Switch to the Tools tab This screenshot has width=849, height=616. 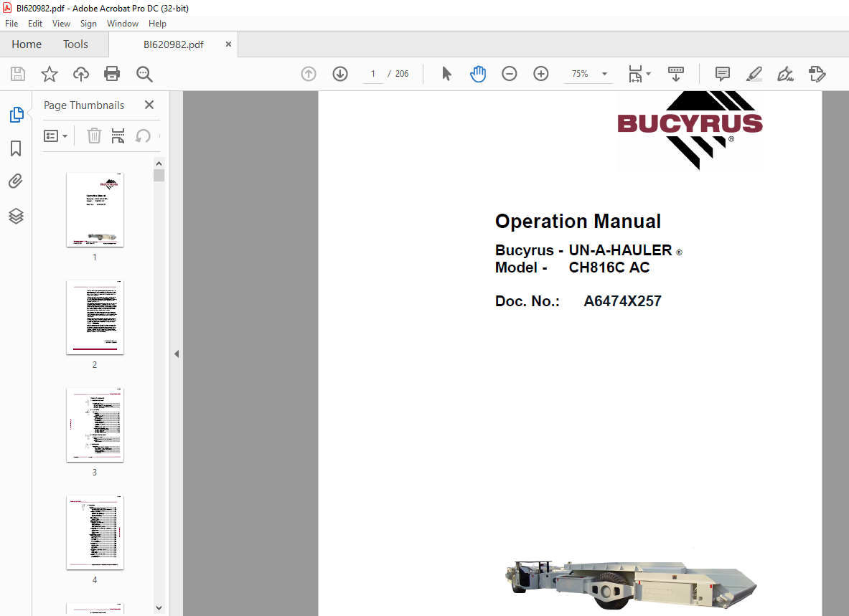coord(75,44)
